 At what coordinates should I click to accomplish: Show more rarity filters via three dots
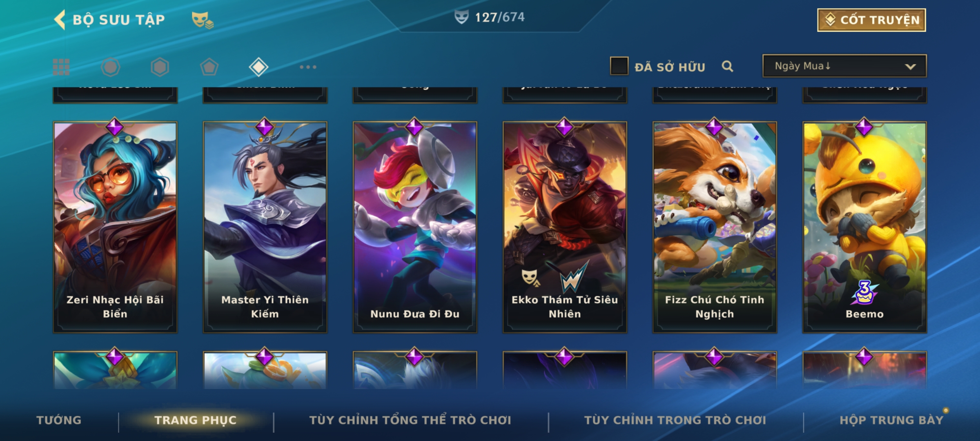308,67
